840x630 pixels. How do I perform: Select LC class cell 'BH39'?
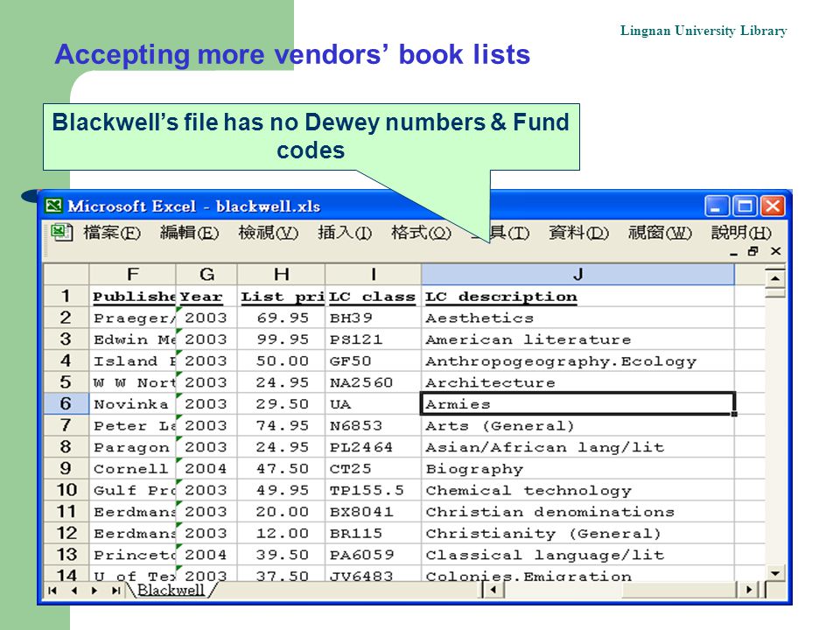click(x=374, y=318)
